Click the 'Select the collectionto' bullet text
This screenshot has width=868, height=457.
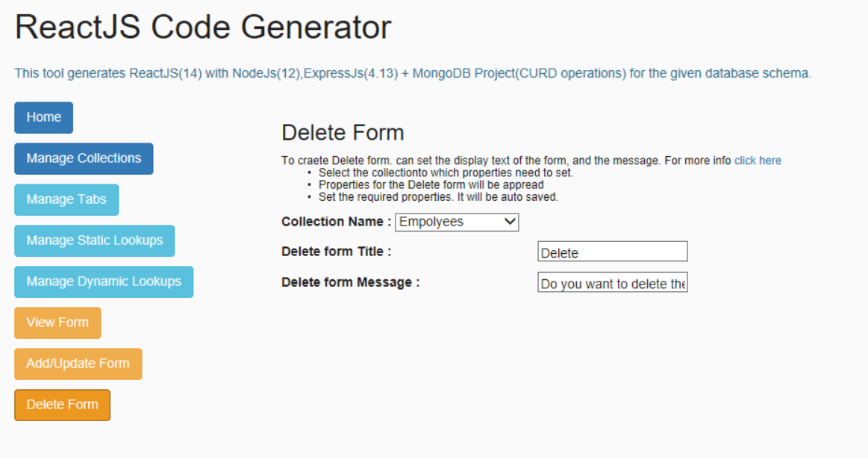click(x=446, y=172)
